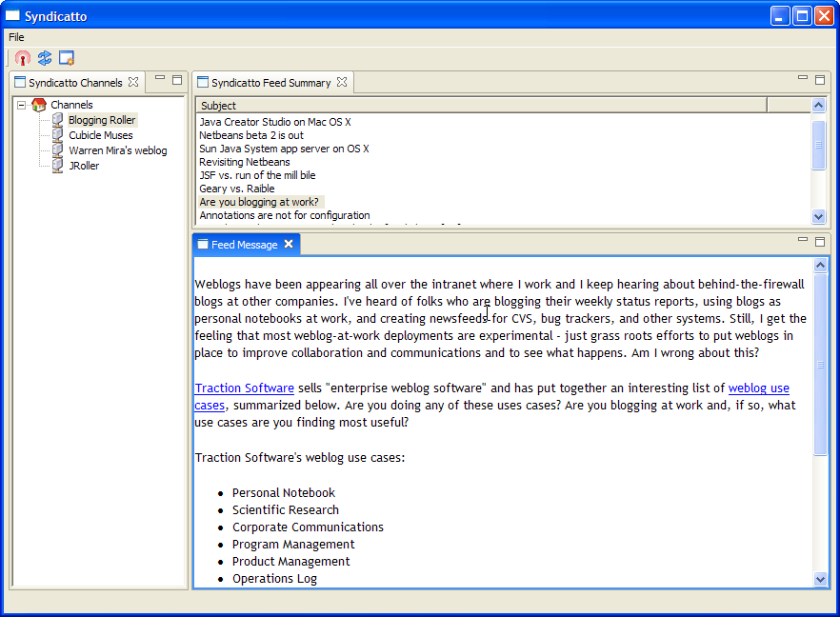
Task: Open the File menu
Action: coord(16,37)
